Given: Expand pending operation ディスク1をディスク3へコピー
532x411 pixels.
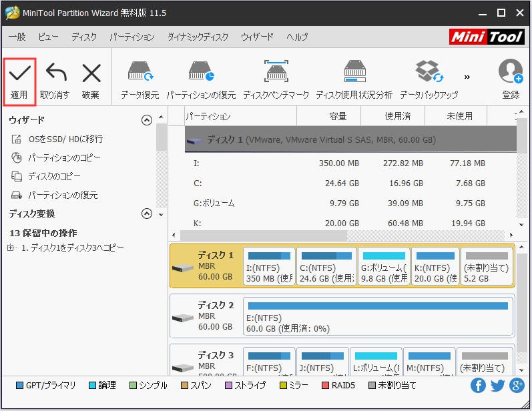Looking at the screenshot, I should [x=11, y=248].
